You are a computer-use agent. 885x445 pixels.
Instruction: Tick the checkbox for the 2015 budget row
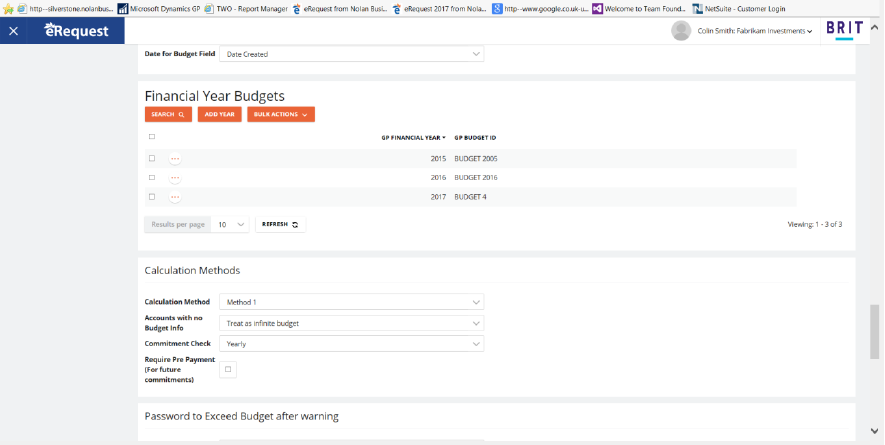point(152,159)
